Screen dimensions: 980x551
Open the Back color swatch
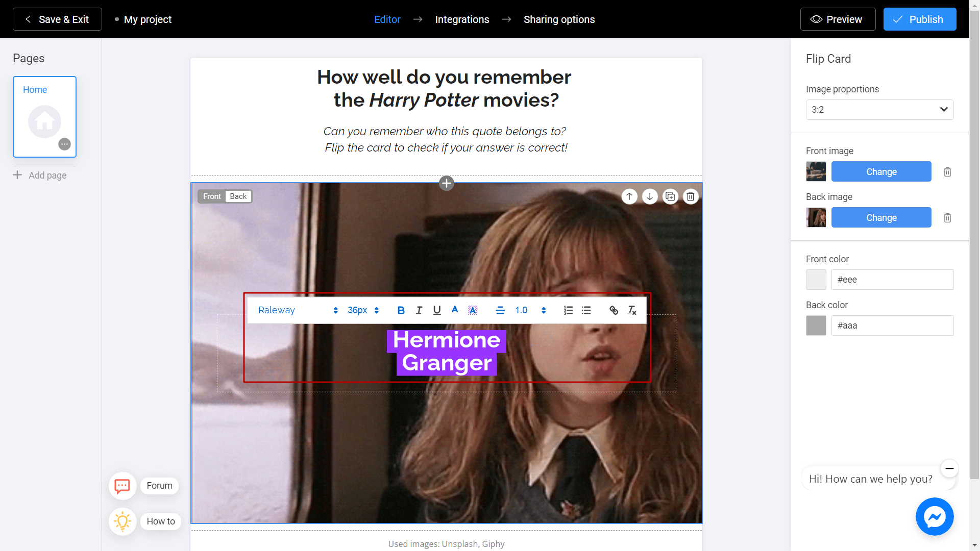click(816, 325)
